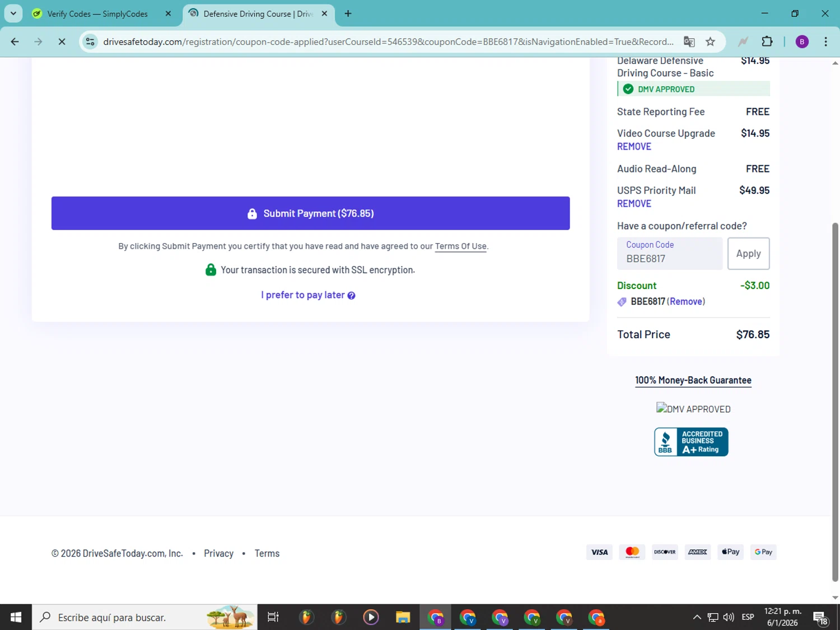840x630 pixels.
Task: Apply the coupon code
Action: (x=749, y=254)
